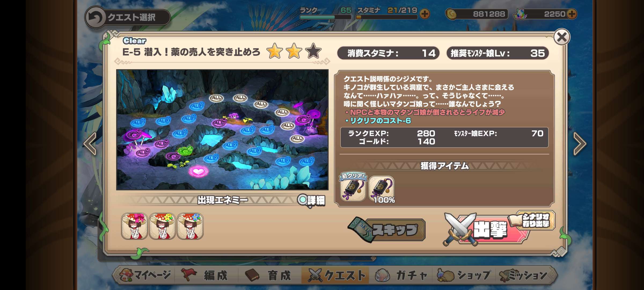The image size is (644, 290).
Task: Close the quest detail dialog
Action: (562, 37)
